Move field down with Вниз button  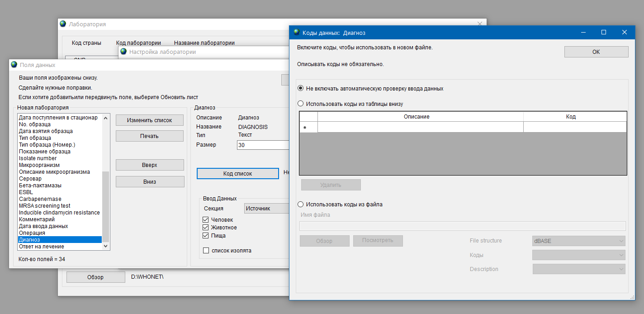(150, 182)
